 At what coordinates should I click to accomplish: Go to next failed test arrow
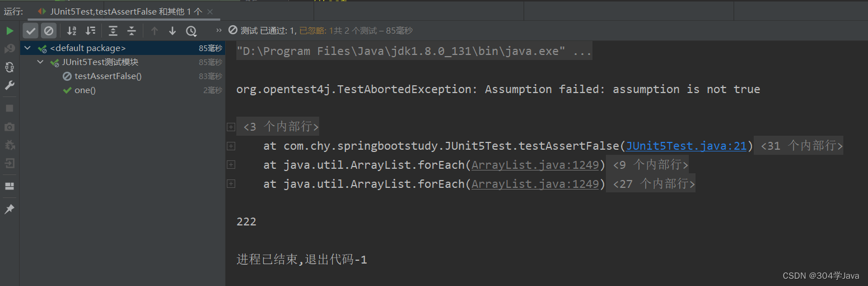pyautogui.click(x=172, y=31)
